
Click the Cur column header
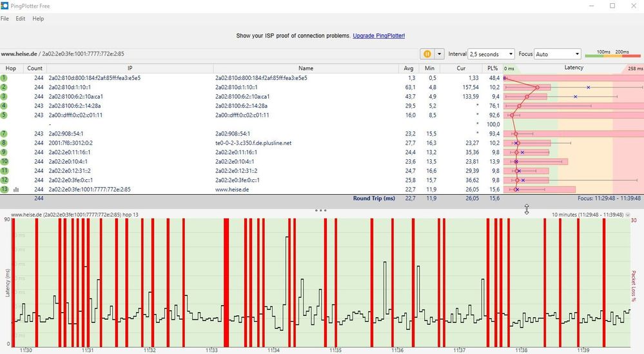[x=461, y=68]
